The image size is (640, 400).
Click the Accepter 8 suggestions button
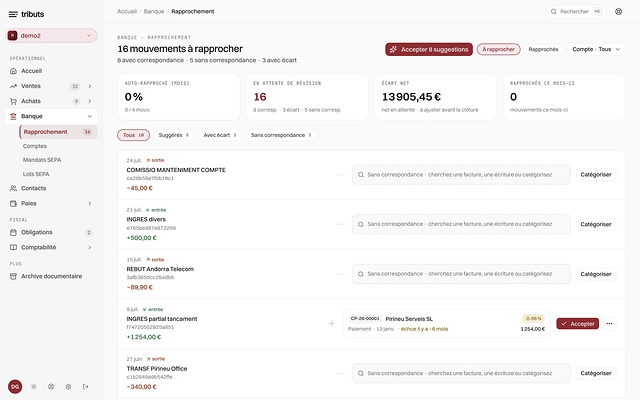[429, 49]
